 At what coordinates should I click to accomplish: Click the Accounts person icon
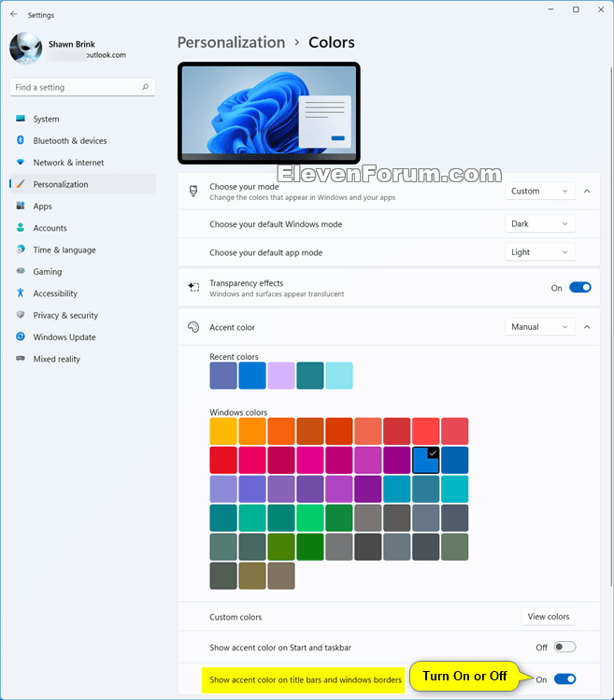click(21, 227)
